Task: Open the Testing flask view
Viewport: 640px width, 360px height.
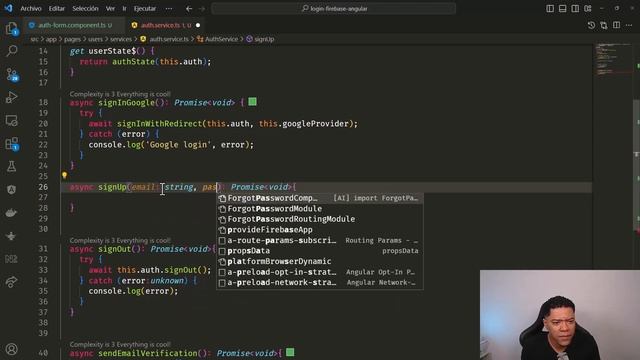Action: pyautogui.click(x=11, y=166)
